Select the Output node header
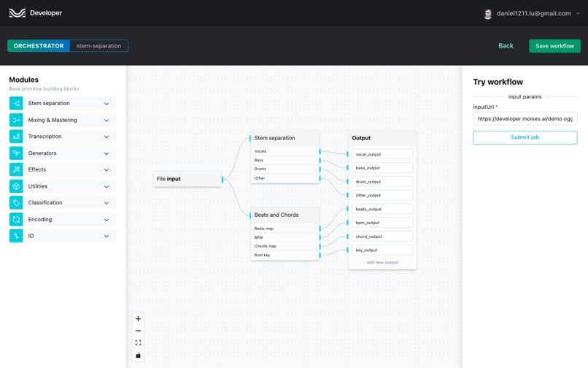 click(382, 138)
